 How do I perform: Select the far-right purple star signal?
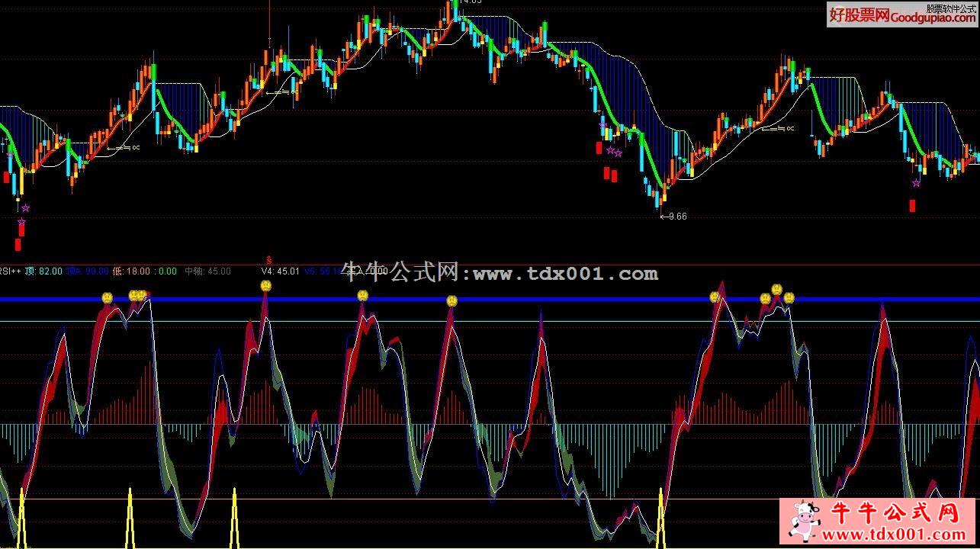click(x=916, y=183)
